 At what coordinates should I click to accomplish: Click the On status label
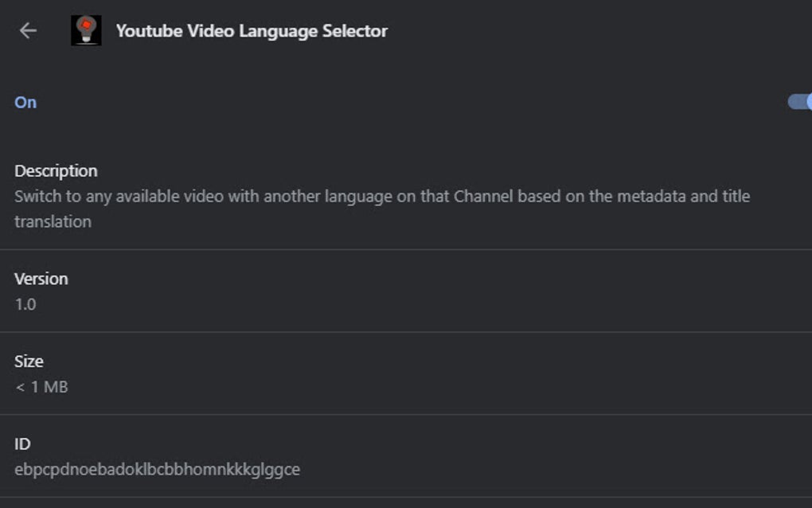25,102
